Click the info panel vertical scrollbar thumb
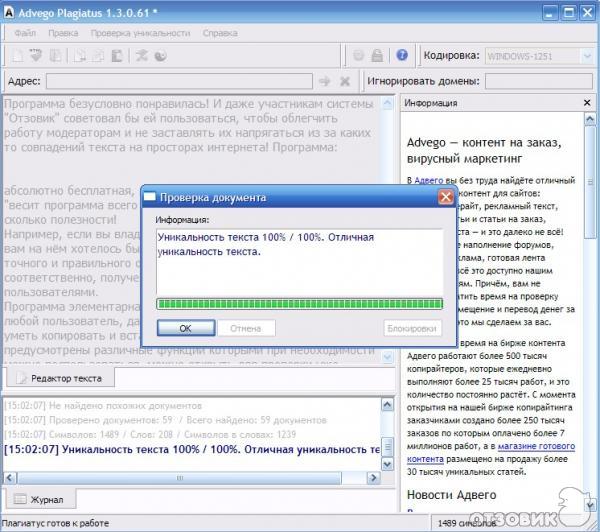600x532 pixels. click(x=590, y=182)
